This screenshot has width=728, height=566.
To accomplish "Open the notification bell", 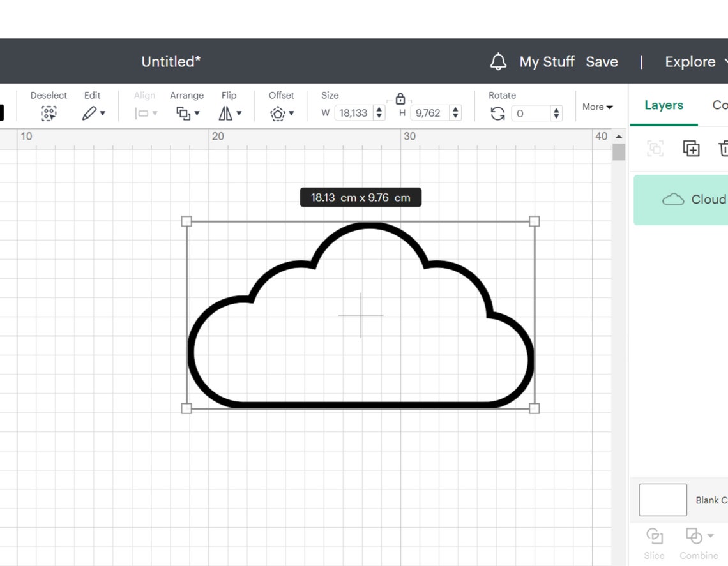I will pos(498,61).
